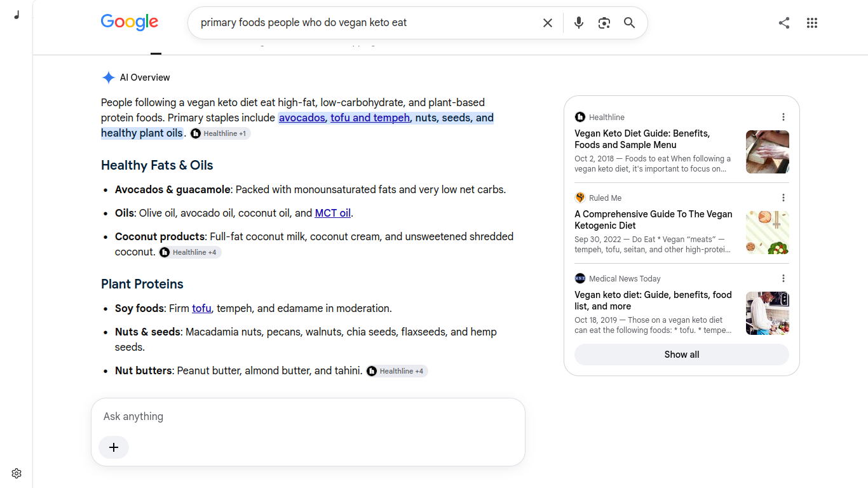Click the Ruled Me favicon
This screenshot has width=868, height=488.
(x=580, y=198)
